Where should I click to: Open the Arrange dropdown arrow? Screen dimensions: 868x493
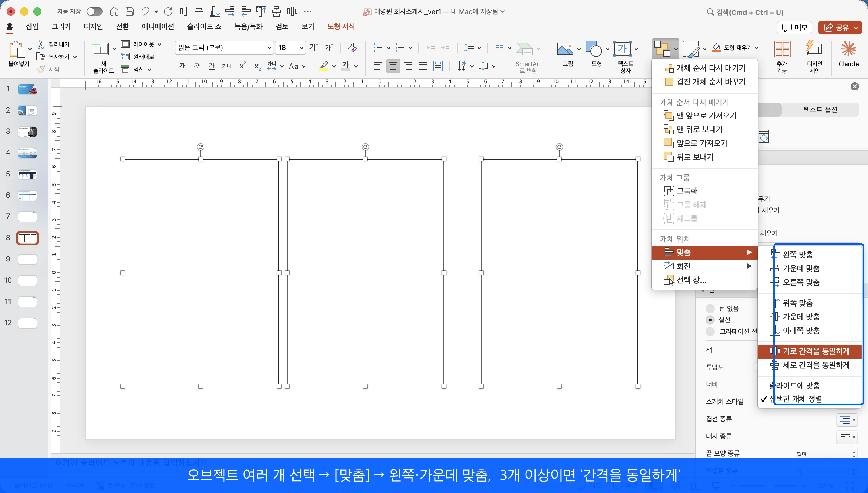[x=676, y=49]
